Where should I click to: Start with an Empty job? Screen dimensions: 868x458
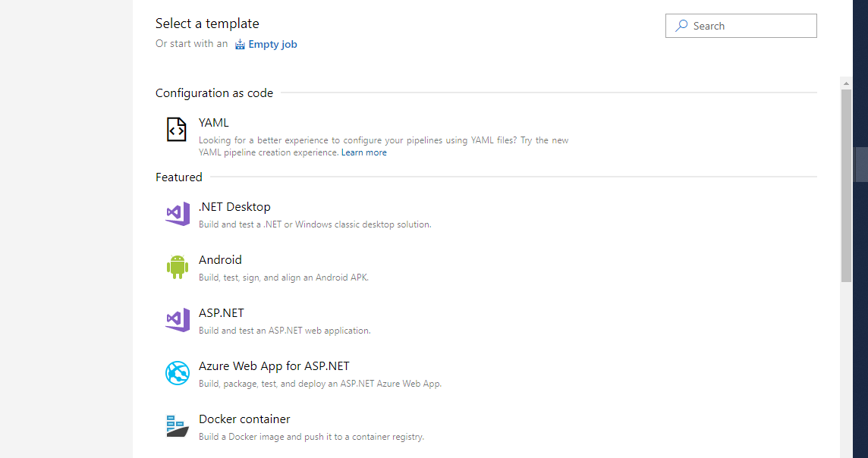click(272, 44)
